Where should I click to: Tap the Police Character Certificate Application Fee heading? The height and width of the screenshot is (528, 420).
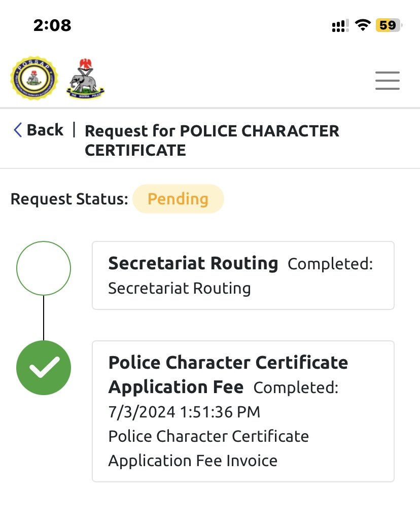pyautogui.click(x=228, y=374)
